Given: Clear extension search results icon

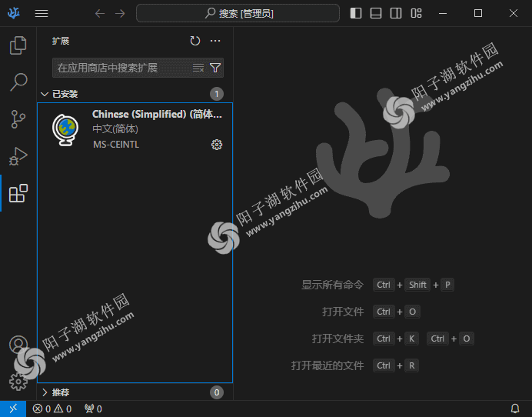Looking at the screenshot, I should 198,68.
